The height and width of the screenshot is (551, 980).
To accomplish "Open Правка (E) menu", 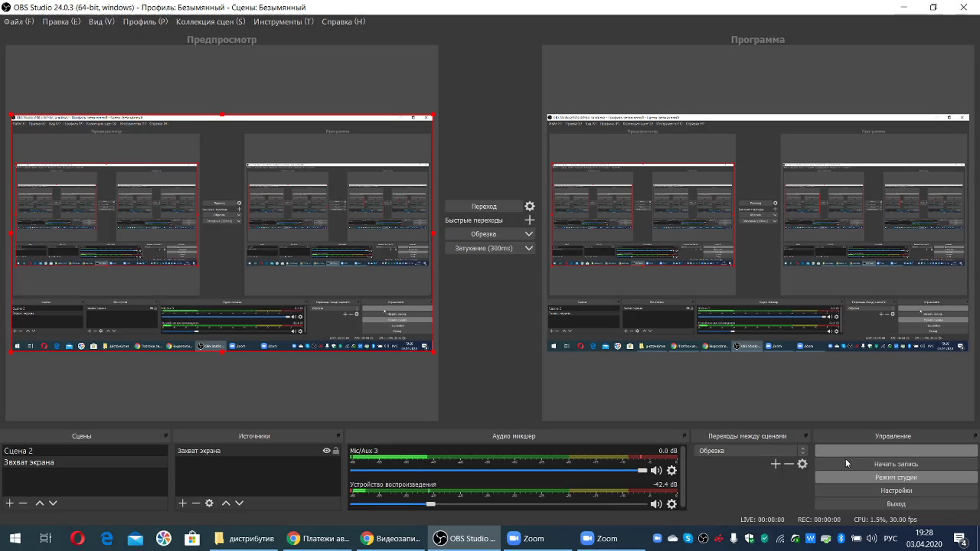I will click(61, 22).
